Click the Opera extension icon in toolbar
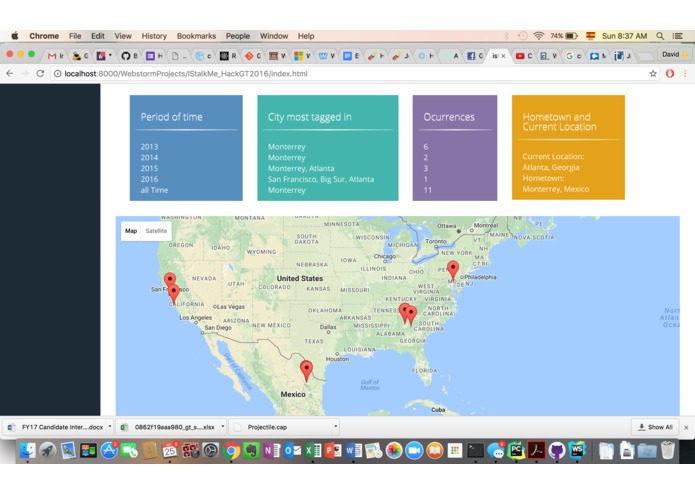 pyautogui.click(x=670, y=74)
